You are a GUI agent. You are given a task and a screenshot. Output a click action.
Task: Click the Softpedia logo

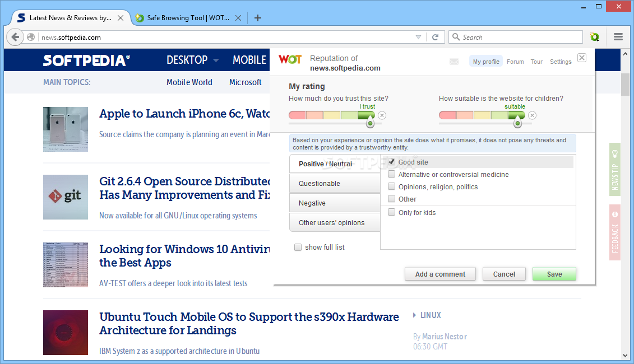click(x=86, y=60)
